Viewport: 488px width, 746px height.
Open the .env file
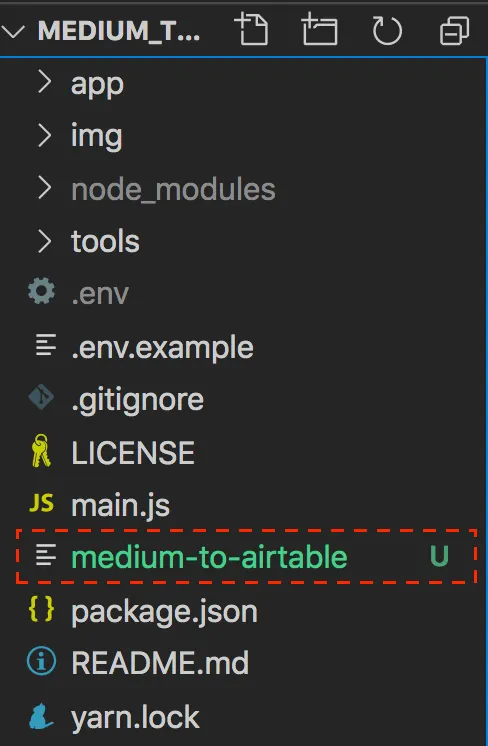tap(100, 294)
